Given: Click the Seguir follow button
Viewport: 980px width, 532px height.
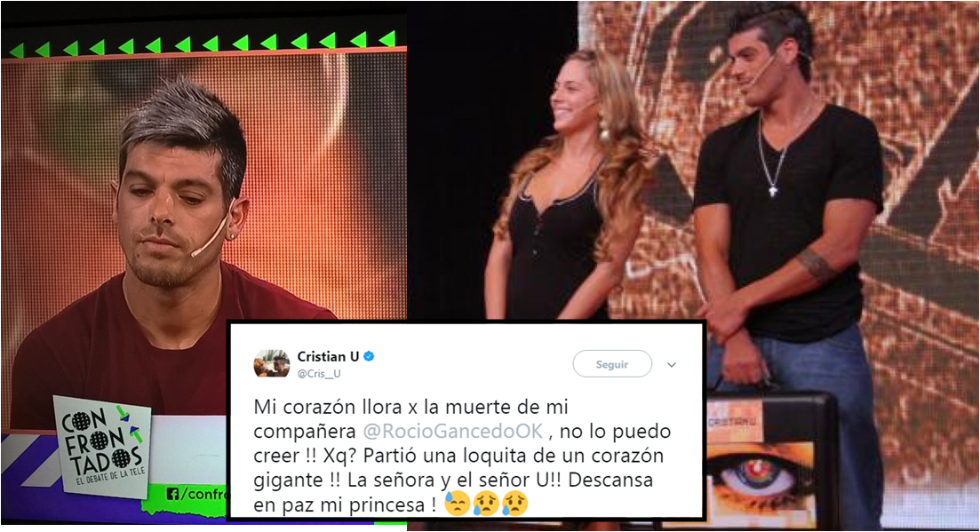Looking at the screenshot, I should [x=612, y=364].
